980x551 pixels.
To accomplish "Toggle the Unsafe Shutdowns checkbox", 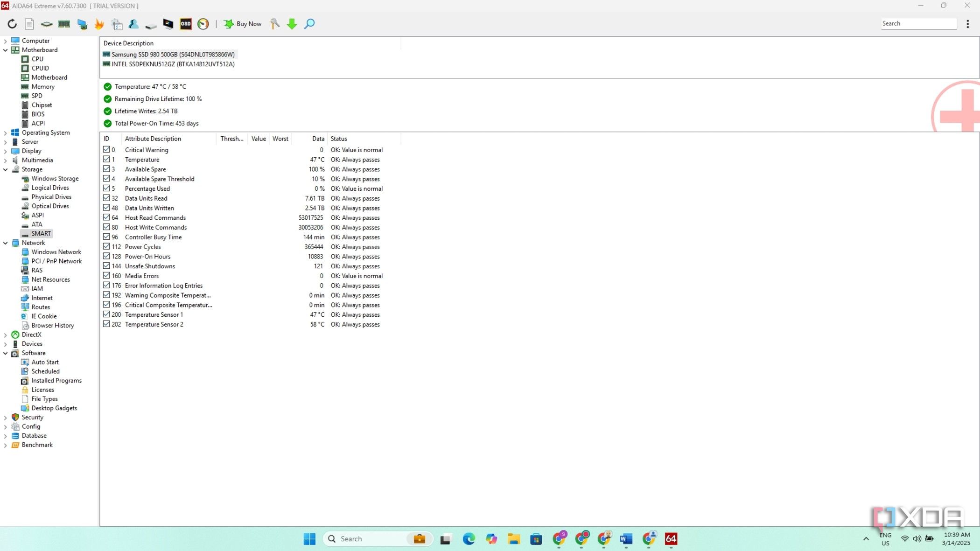I will pos(106,266).
